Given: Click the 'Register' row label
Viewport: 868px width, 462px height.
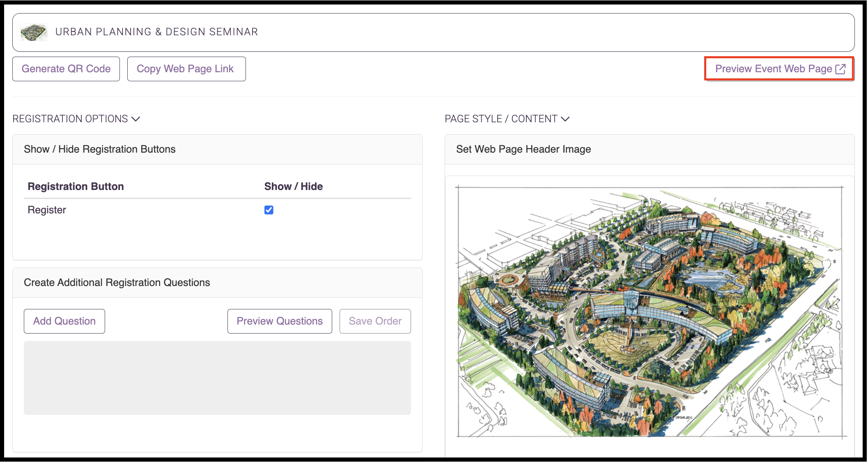Looking at the screenshot, I should pos(47,210).
